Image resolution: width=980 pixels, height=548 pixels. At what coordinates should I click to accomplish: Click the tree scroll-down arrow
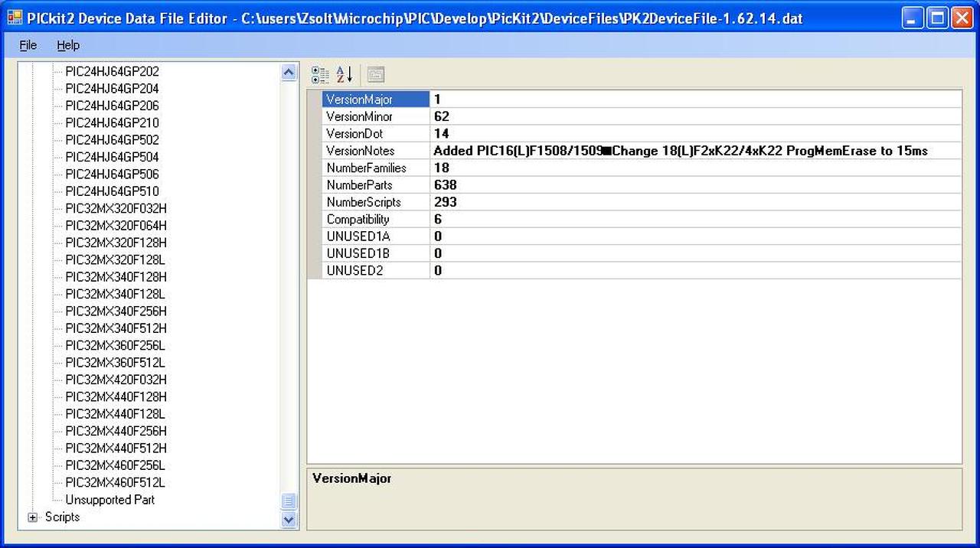289,519
